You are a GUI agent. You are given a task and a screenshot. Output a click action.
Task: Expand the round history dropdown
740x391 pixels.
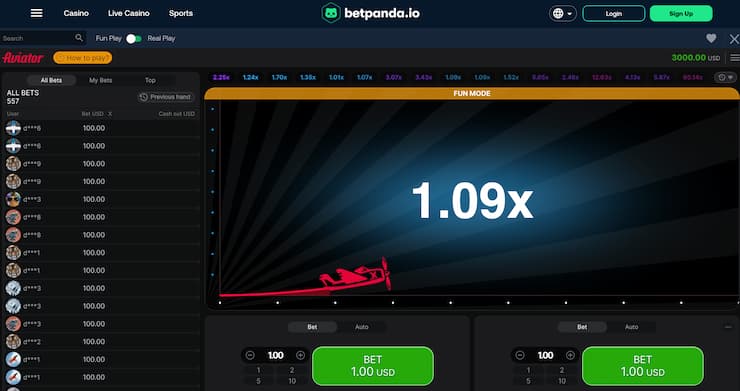coord(725,77)
